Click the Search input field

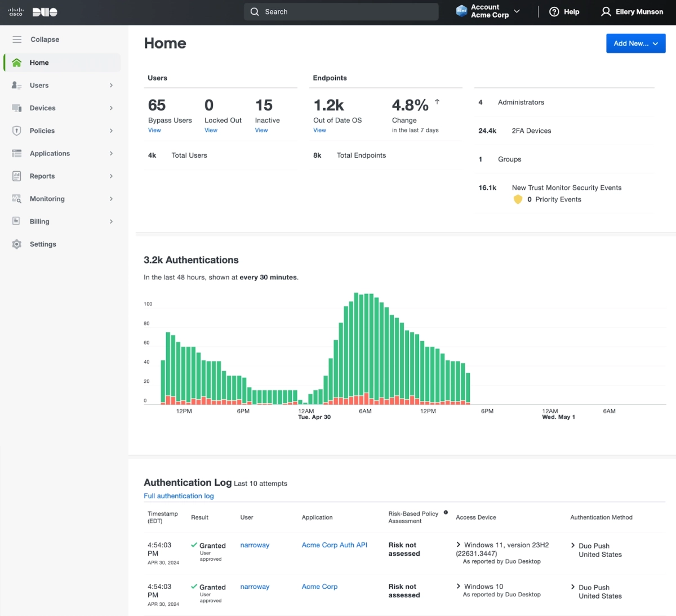pyautogui.click(x=341, y=12)
